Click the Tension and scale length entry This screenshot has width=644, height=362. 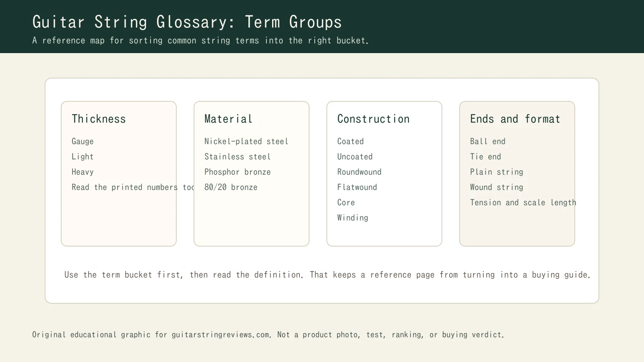(x=522, y=202)
